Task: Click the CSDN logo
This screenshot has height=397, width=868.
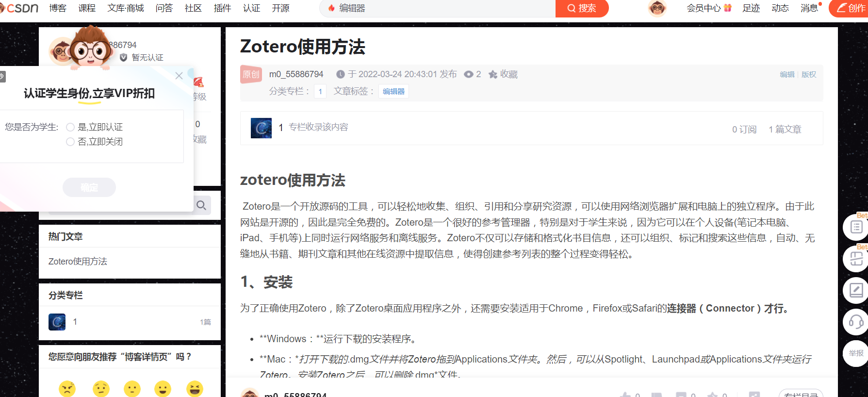Action: (x=19, y=8)
